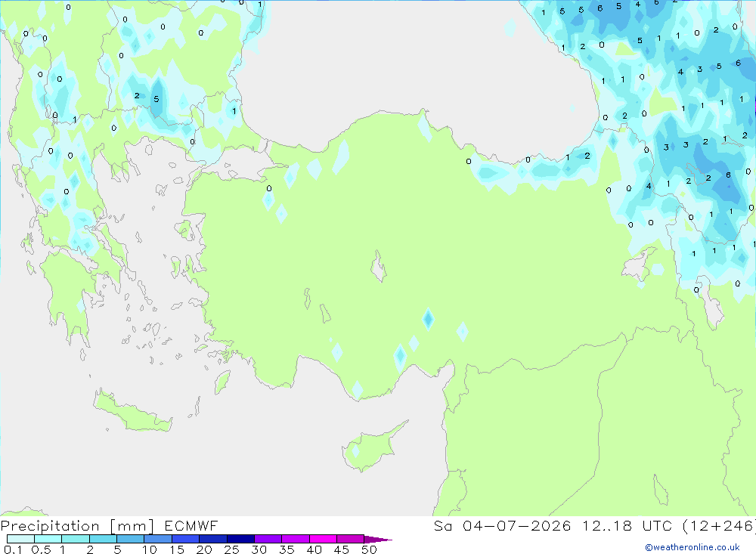756x554 pixels.
Task: Click the 1–2 mm legend swatch
Action: point(75,539)
